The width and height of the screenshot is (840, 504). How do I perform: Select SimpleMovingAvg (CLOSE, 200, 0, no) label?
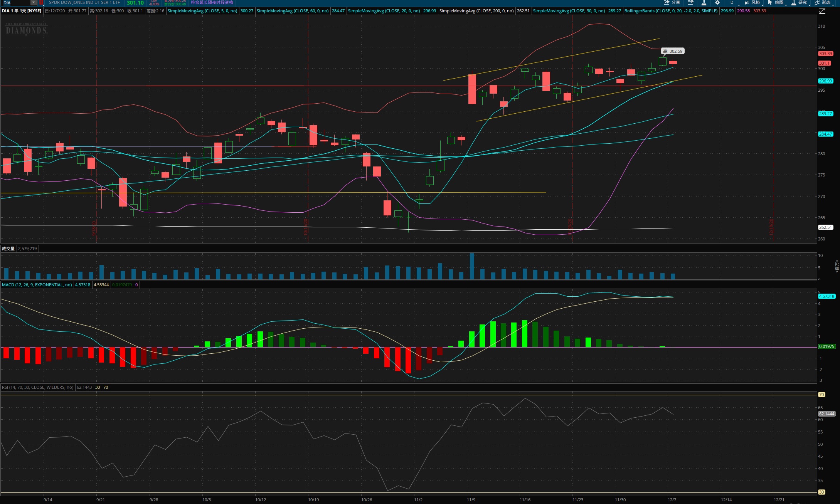pos(476,11)
